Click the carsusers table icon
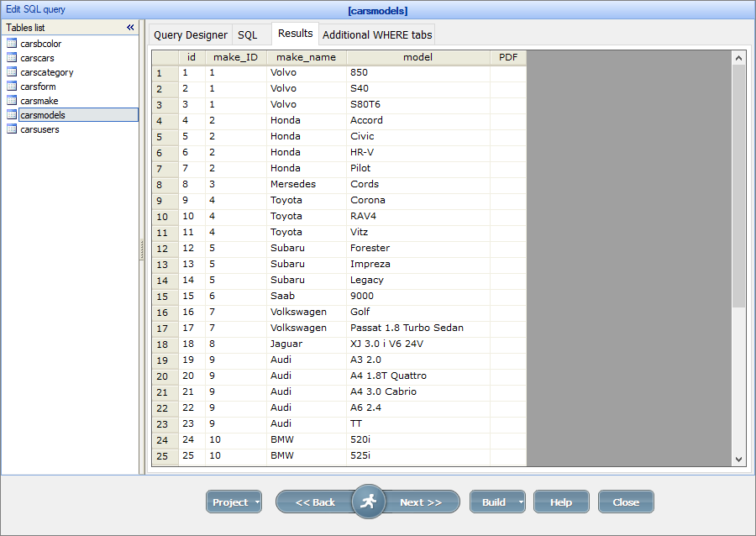This screenshot has width=756, height=536. pos(11,129)
